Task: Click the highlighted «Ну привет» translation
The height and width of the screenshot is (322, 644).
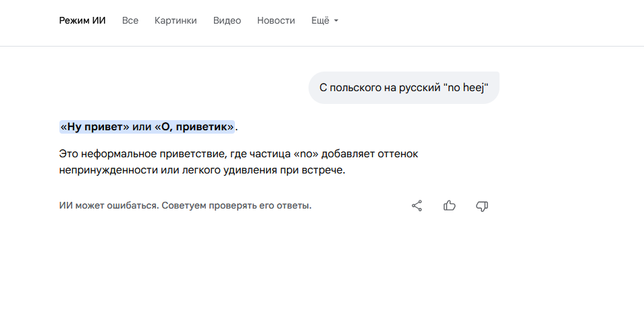Action: point(95,126)
